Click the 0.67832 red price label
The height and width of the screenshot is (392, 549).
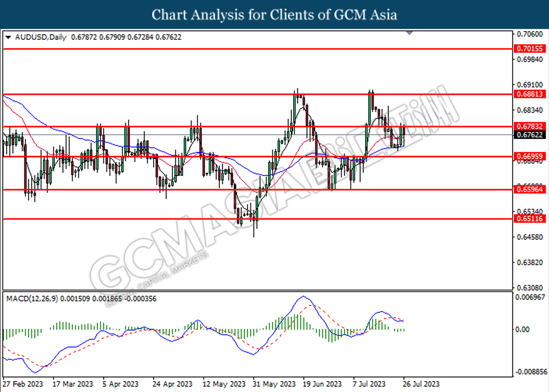click(x=530, y=126)
